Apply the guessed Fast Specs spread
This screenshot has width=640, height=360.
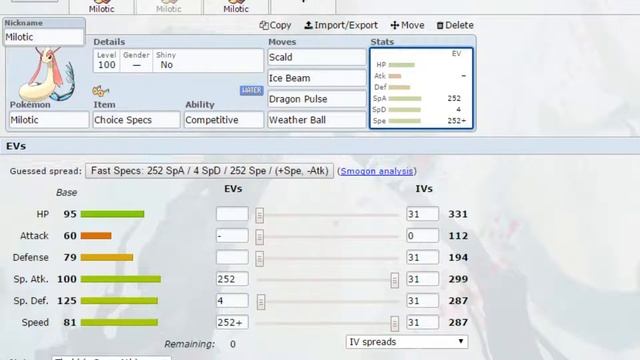(x=209, y=171)
